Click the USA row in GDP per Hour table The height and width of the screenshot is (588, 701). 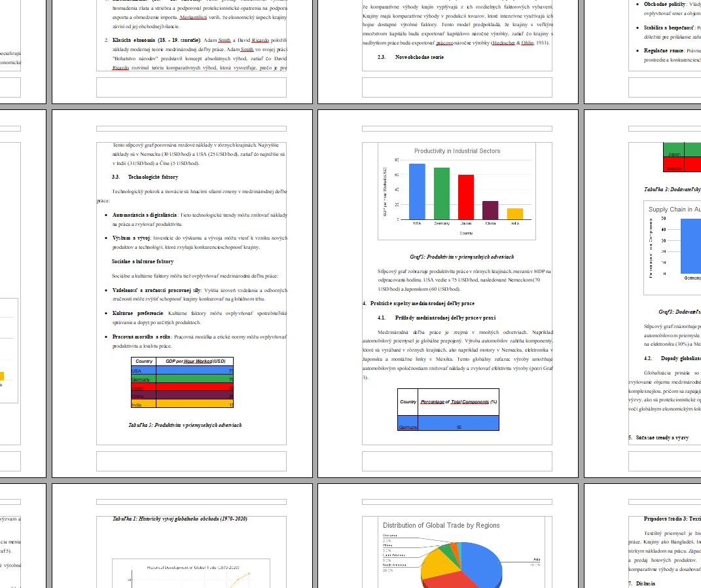(183, 371)
